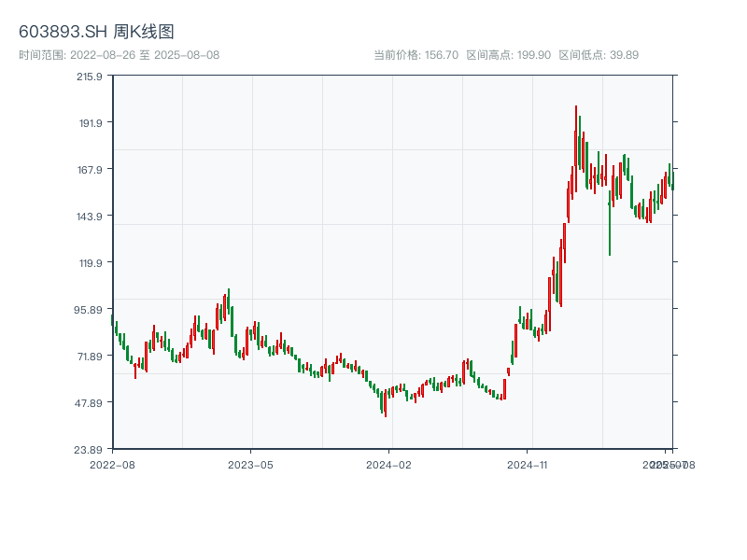This screenshot has width=747, height=560.
Task: Click the 2024-11 x-axis date label
Action: tap(528, 464)
